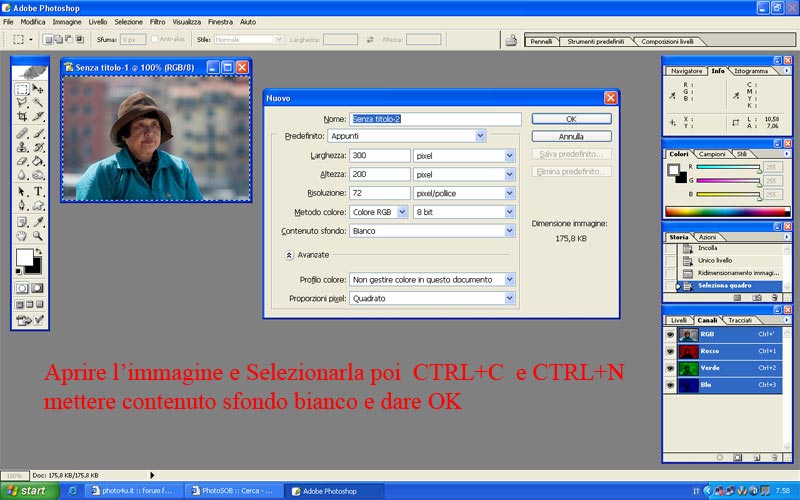Select the Blur tool

point(22,175)
